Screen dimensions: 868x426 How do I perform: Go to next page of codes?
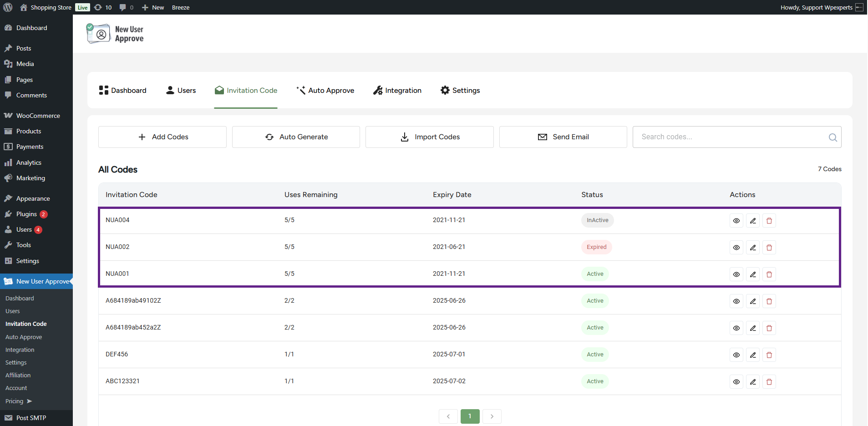click(x=492, y=416)
